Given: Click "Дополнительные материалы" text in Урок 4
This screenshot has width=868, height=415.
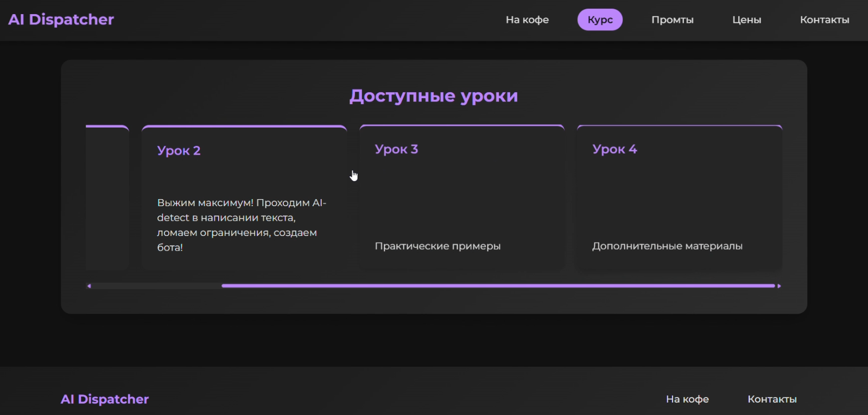Looking at the screenshot, I should (667, 246).
